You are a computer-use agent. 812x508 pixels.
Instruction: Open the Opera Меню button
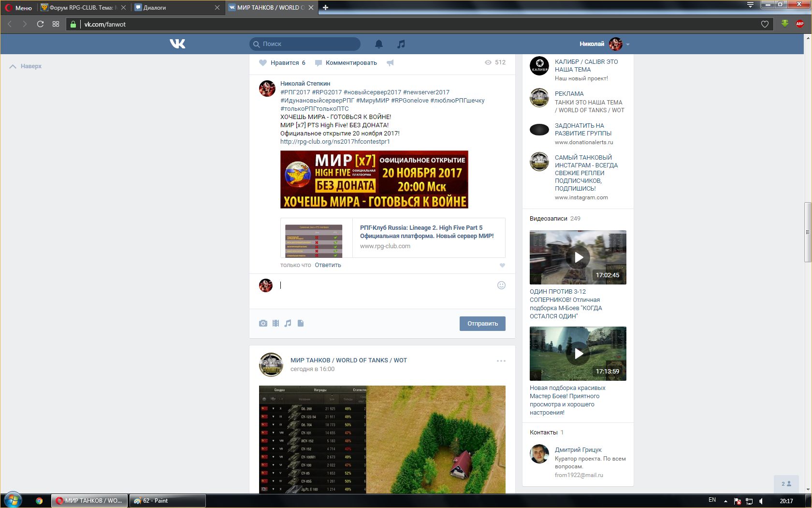(19, 8)
